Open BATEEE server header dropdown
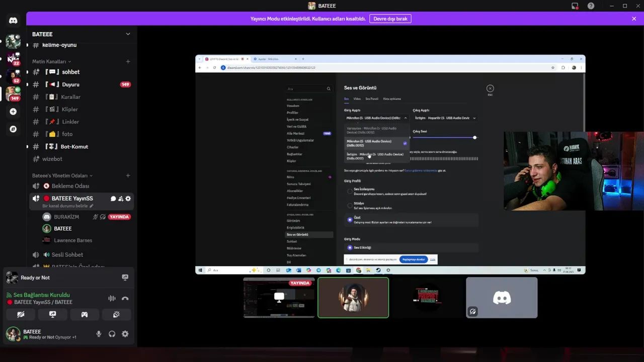Viewport: 644px width, 362px height. (x=81, y=34)
